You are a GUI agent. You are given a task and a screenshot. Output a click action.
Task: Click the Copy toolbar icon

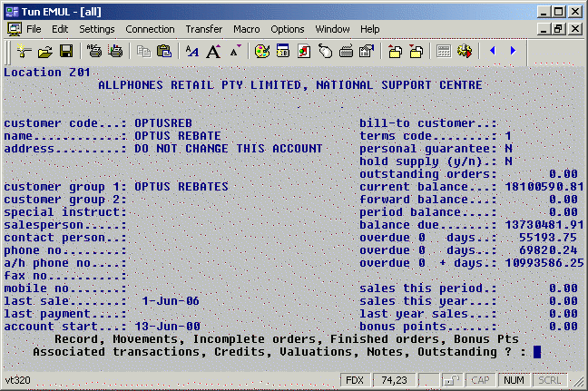pos(143,51)
